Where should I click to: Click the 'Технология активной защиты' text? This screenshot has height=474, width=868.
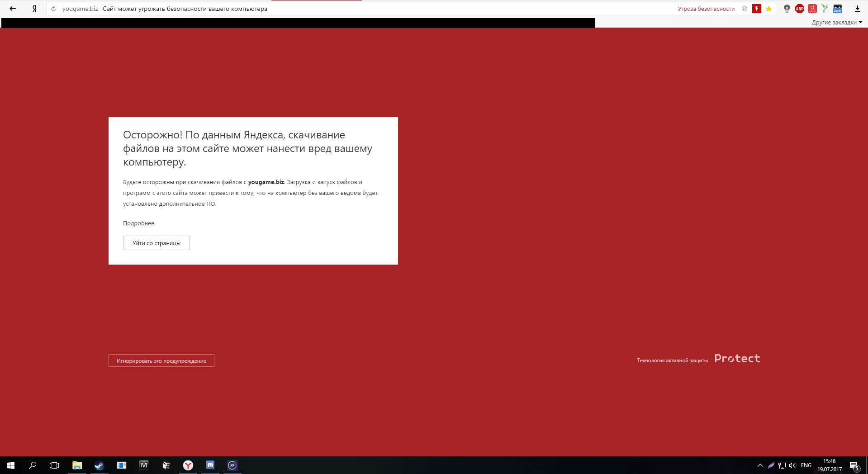672,360
